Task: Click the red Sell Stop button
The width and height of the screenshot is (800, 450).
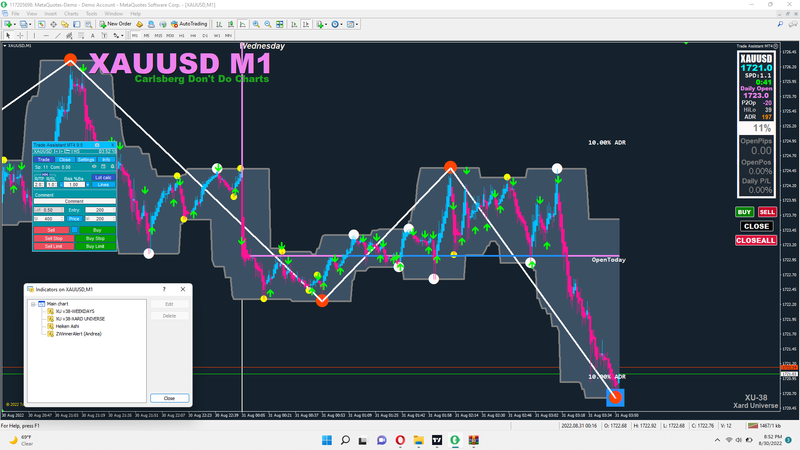Action: (54, 238)
